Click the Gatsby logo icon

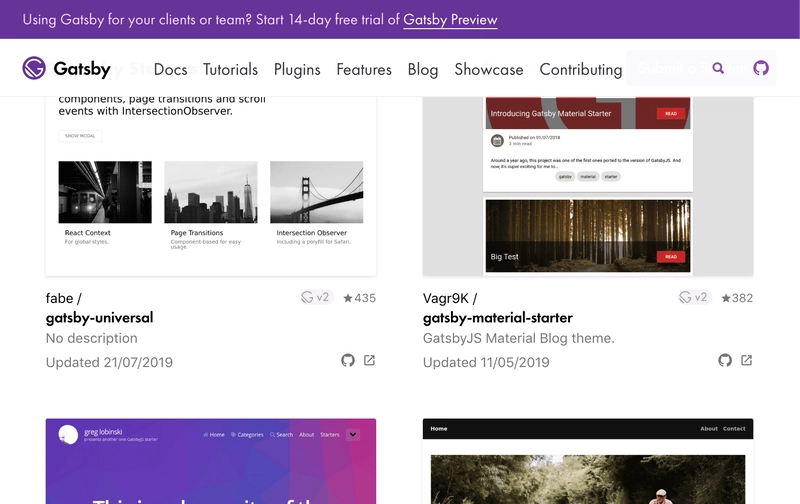(x=34, y=68)
